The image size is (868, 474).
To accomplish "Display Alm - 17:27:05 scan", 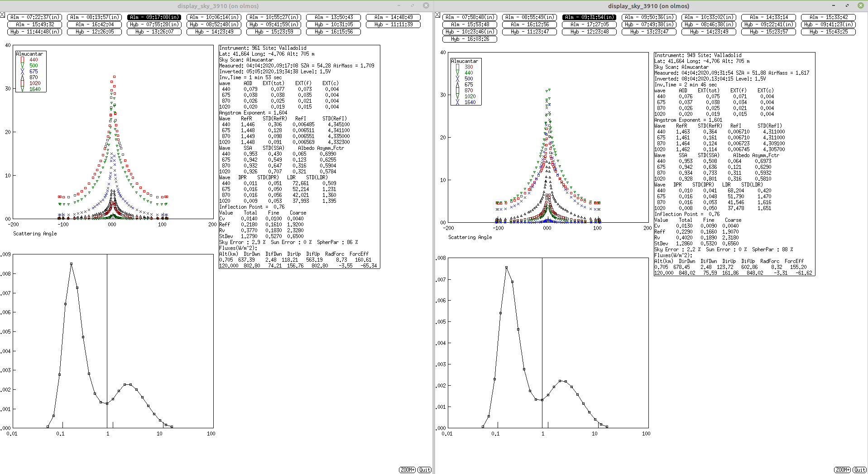I will click(590, 24).
